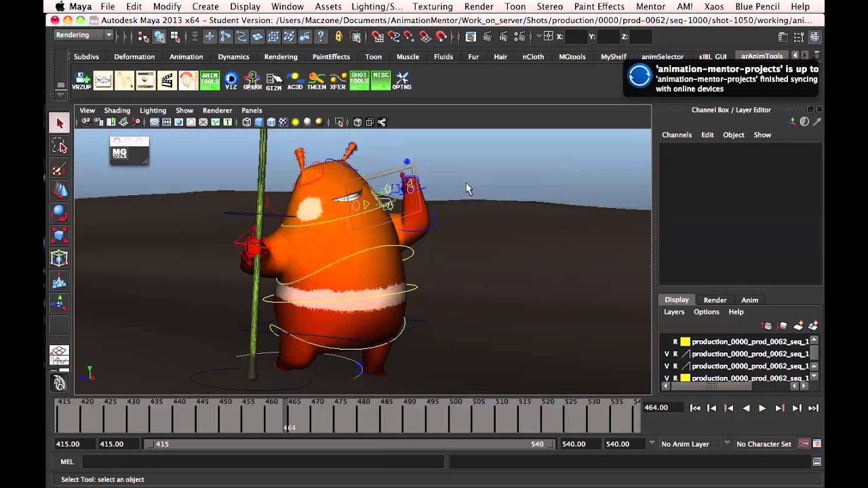This screenshot has width=868, height=488.
Task: Open the Rendering menu set dropdown
Action: 83,35
